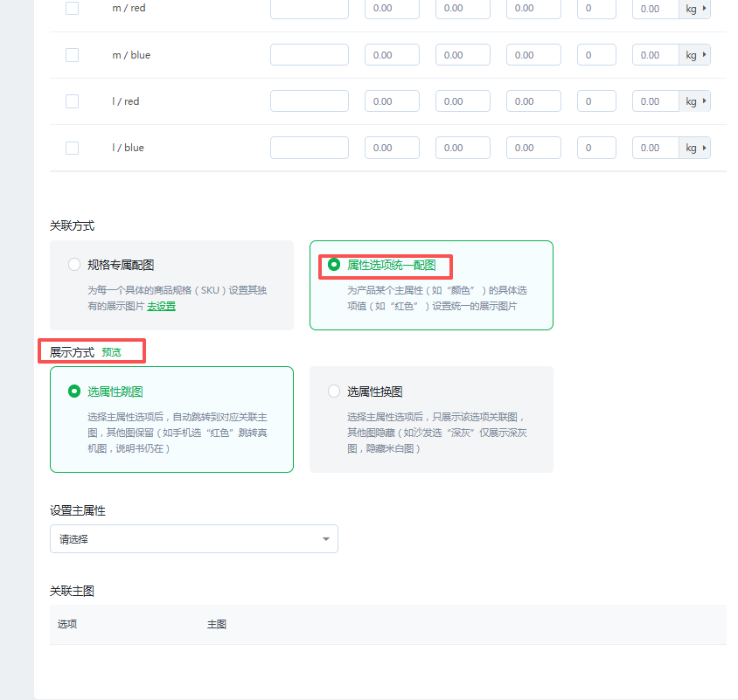Image resolution: width=738 pixels, height=700 pixels.
Task: Check the m / blue row checkbox
Action: click(72, 55)
